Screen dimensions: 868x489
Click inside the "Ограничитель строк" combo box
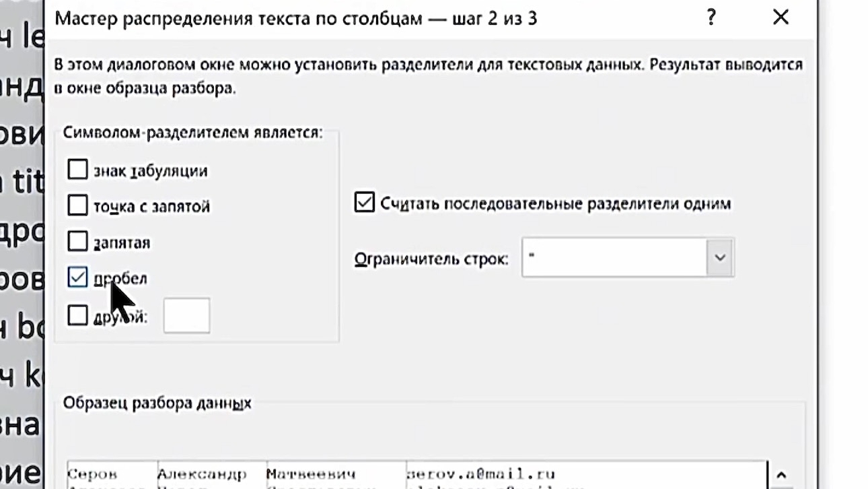(612, 258)
